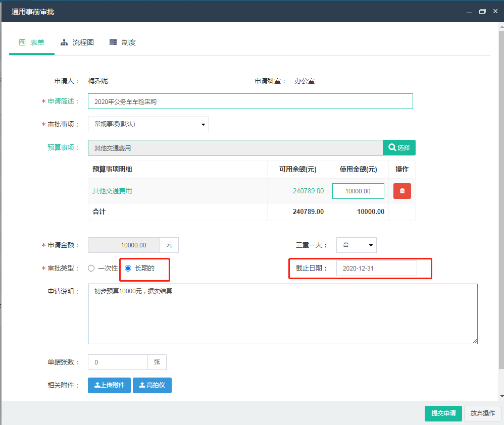Click the department value 办公室
This screenshot has width=504, height=425.
305,81
